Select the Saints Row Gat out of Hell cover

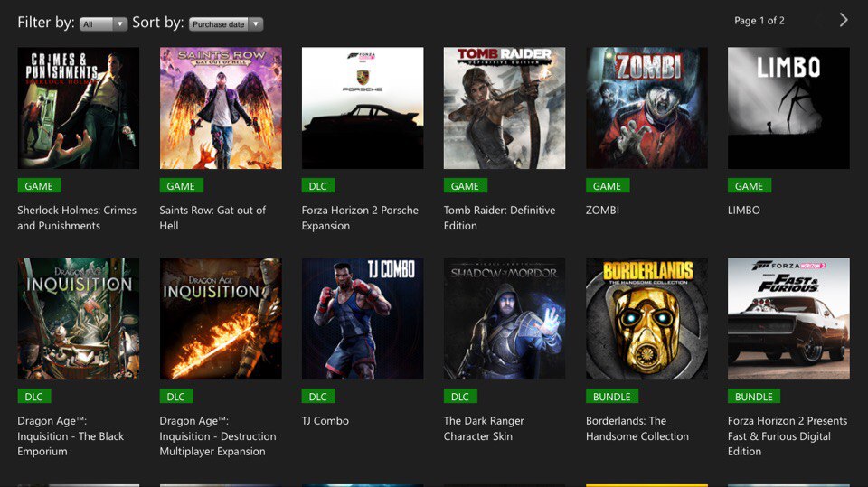pos(221,108)
